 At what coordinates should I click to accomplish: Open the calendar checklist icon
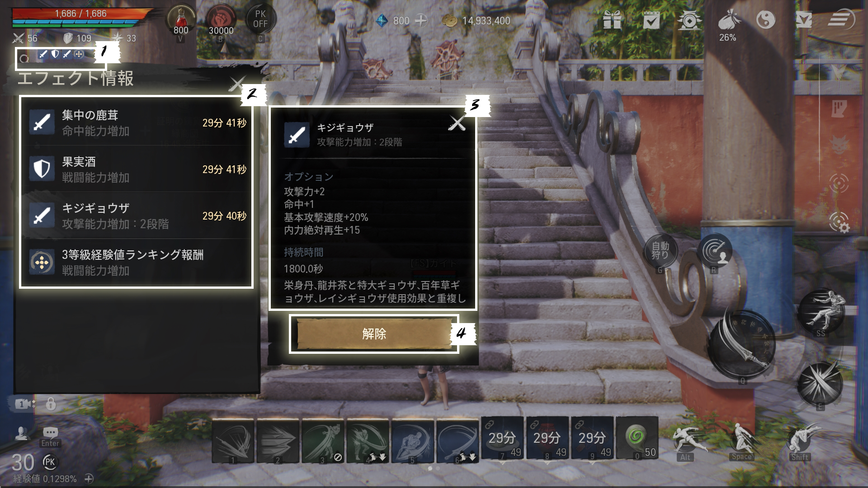[651, 20]
